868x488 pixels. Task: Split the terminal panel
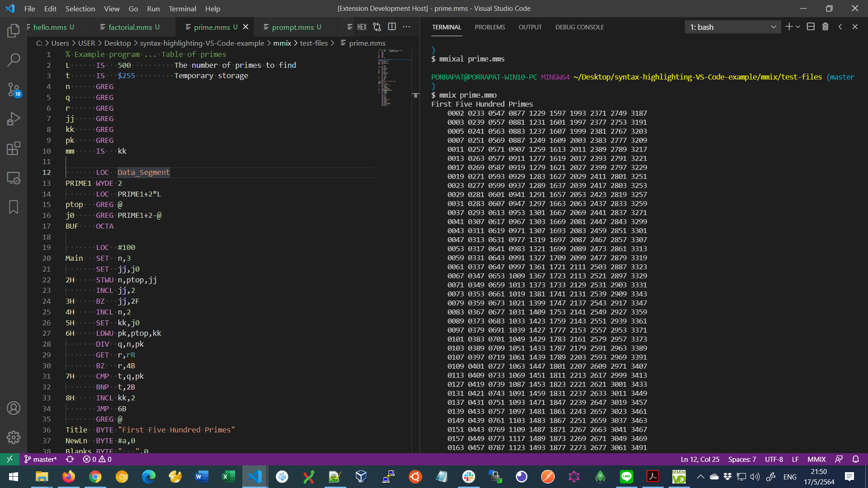pyautogui.click(x=811, y=27)
